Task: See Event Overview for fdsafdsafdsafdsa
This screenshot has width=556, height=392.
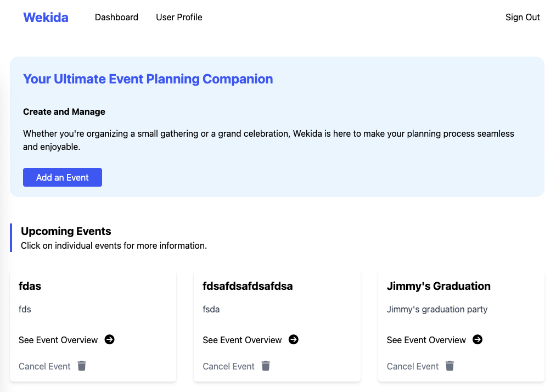Action: (x=242, y=340)
